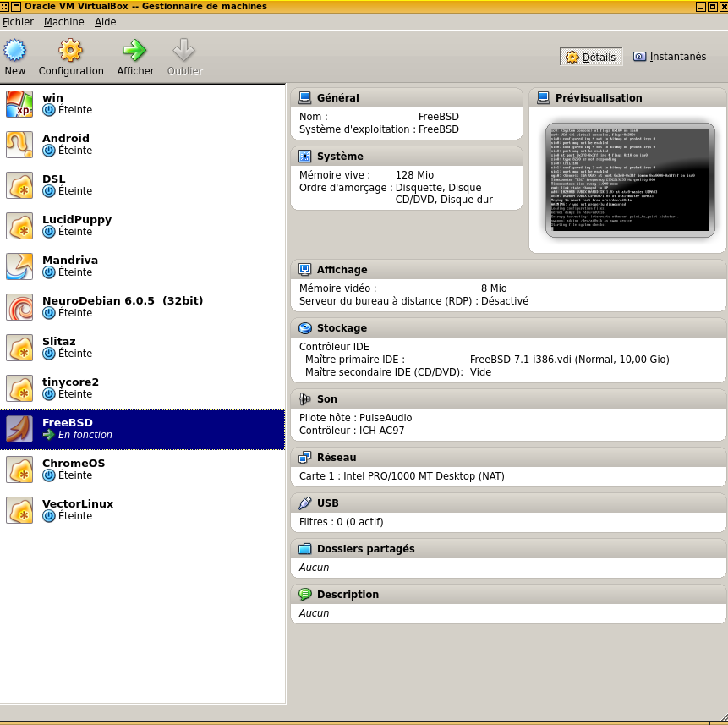Select the win machine name
Screen dimensions: 728x725
tap(53, 98)
